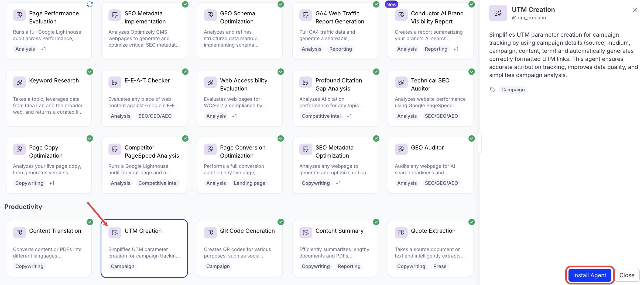This screenshot has height=285, width=644.
Task: Click the Analysis tag on Page Performance Evaluation
Action: click(x=25, y=49)
